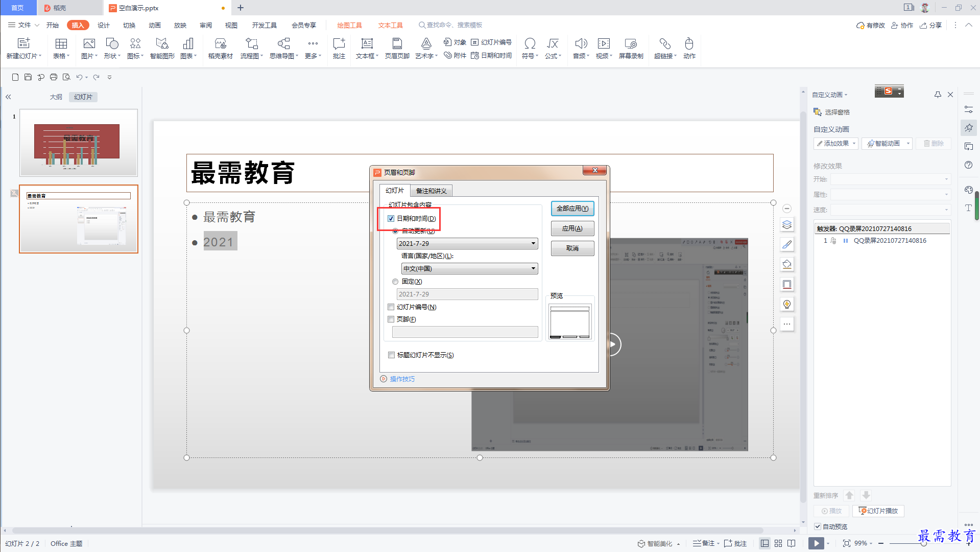Click the horizontal scrollbar under the slide

[x=388, y=531]
